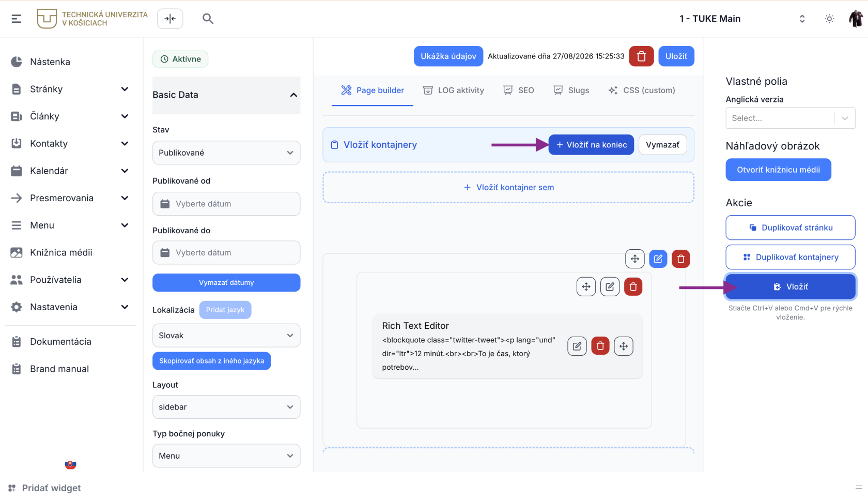Screen dimensions: 868x500
Task: Click the collapse-width toggle icon in header
Action: [x=170, y=19]
